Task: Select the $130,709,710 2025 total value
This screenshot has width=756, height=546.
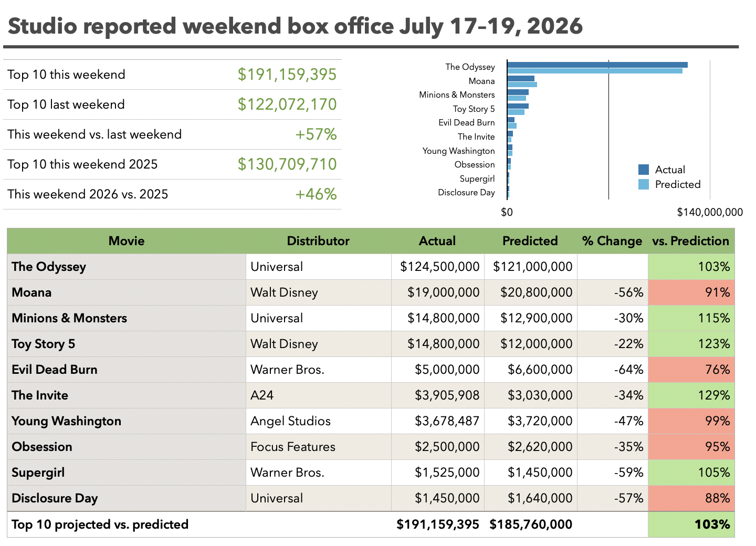Action: pyautogui.click(x=287, y=164)
